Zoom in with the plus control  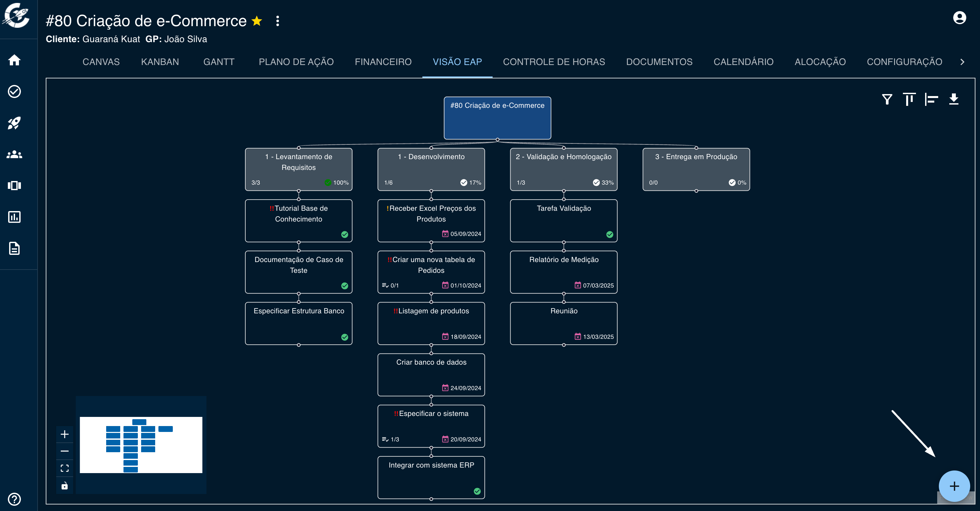click(65, 434)
